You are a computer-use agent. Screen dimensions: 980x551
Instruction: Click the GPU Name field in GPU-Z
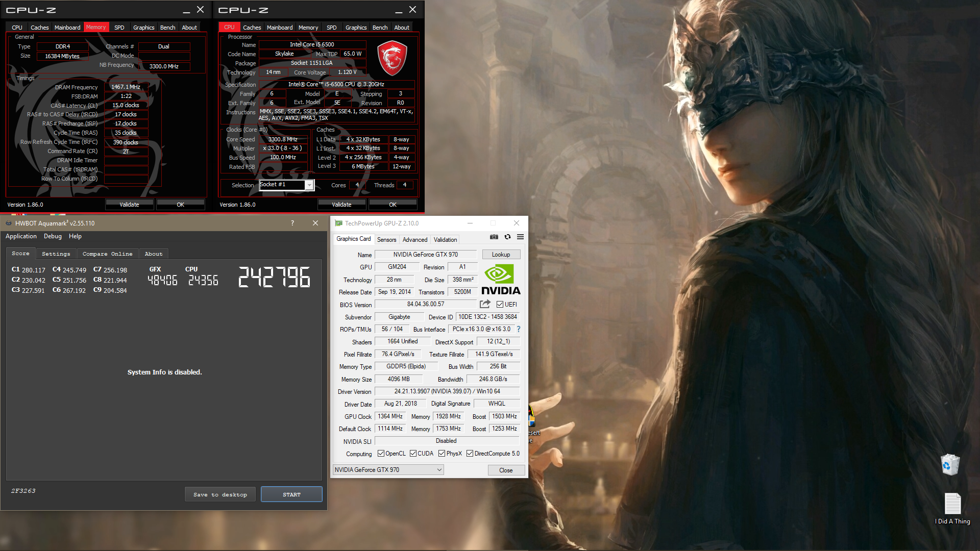425,255
